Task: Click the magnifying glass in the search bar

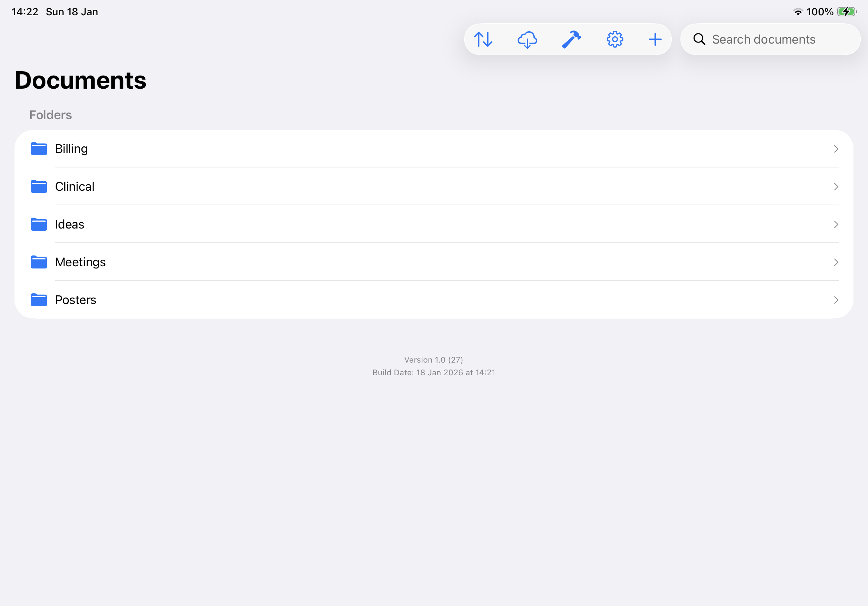Action: [x=700, y=39]
